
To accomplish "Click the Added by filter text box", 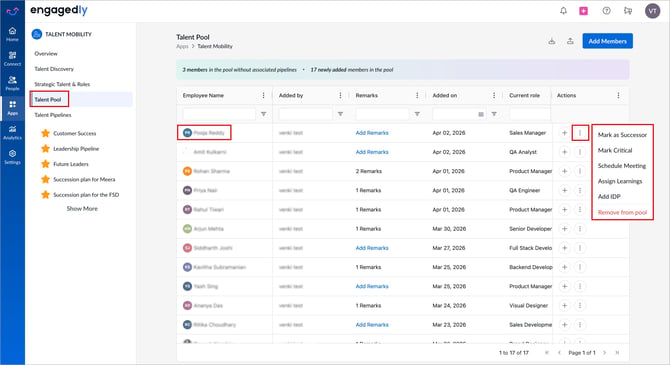I will [x=306, y=114].
